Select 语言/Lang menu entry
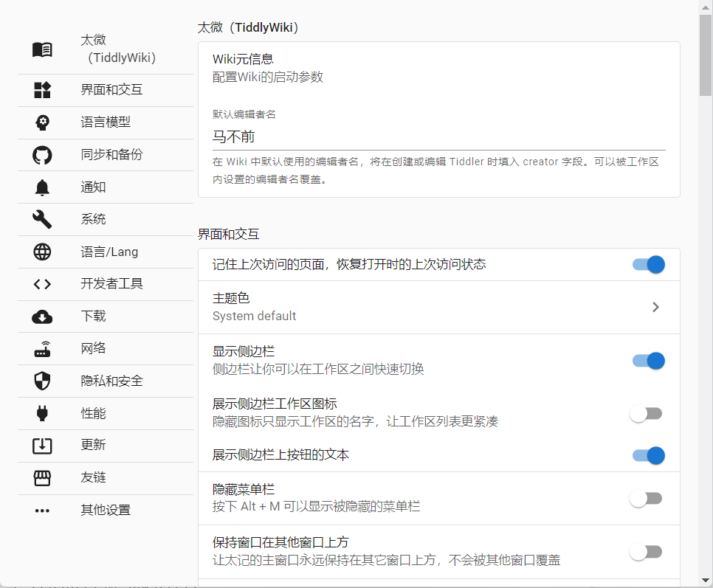The width and height of the screenshot is (713, 588). tap(106, 252)
